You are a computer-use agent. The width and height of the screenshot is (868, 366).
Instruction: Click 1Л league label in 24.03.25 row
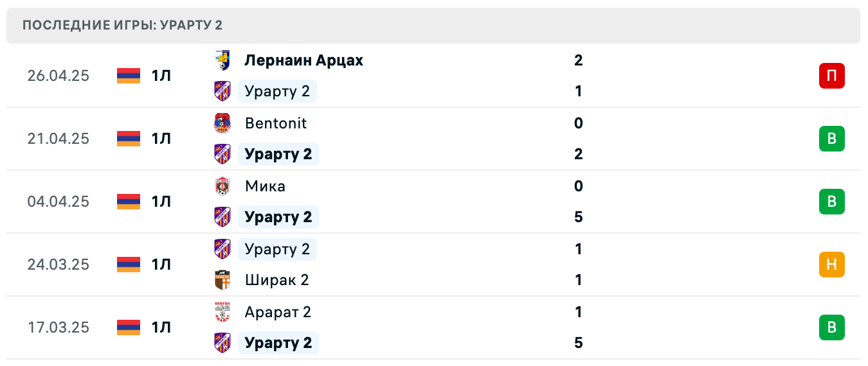click(161, 265)
